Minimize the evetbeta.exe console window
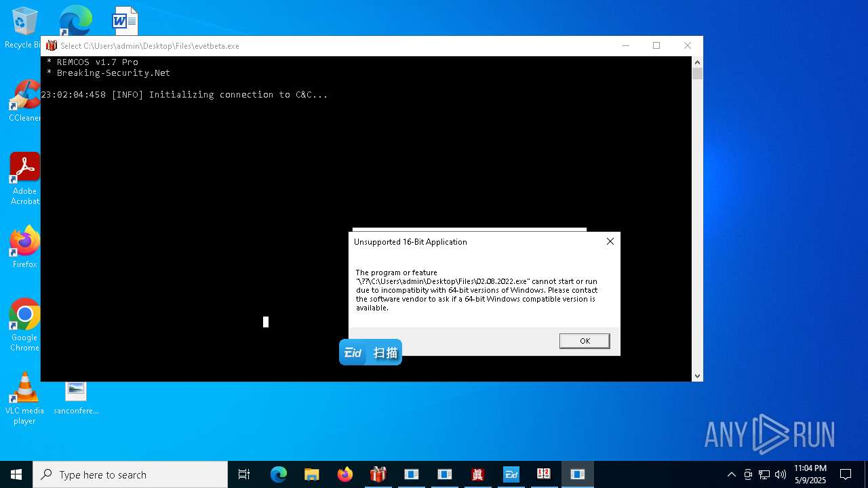The height and width of the screenshot is (488, 868). pyautogui.click(x=625, y=45)
